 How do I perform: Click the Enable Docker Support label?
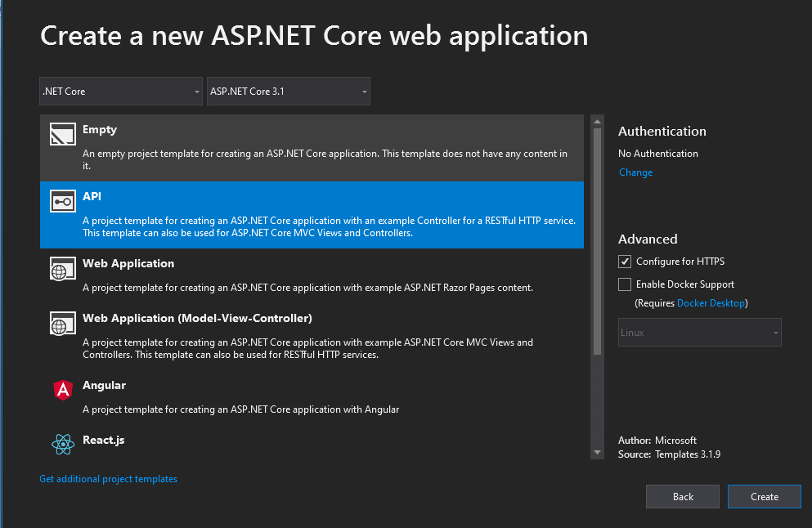coord(685,284)
